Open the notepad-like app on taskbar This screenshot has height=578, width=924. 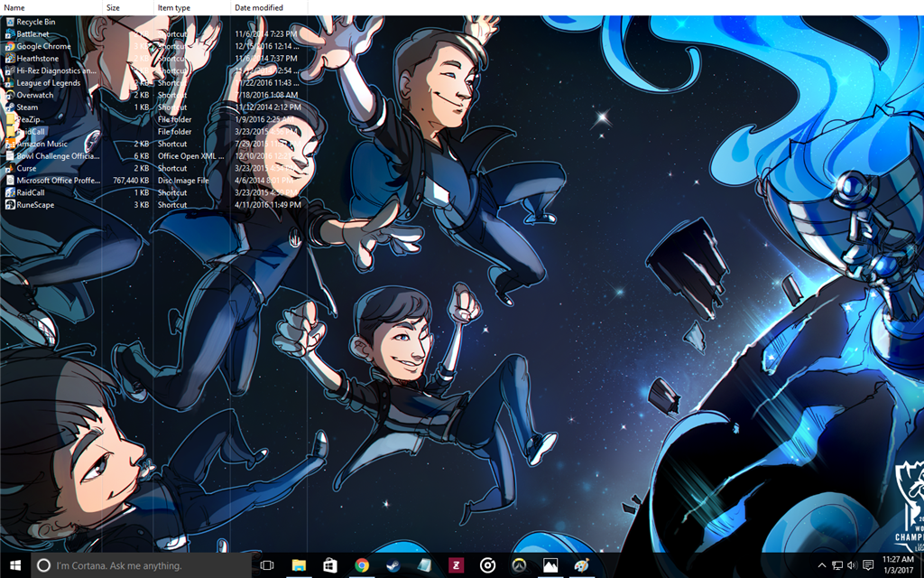click(424, 565)
